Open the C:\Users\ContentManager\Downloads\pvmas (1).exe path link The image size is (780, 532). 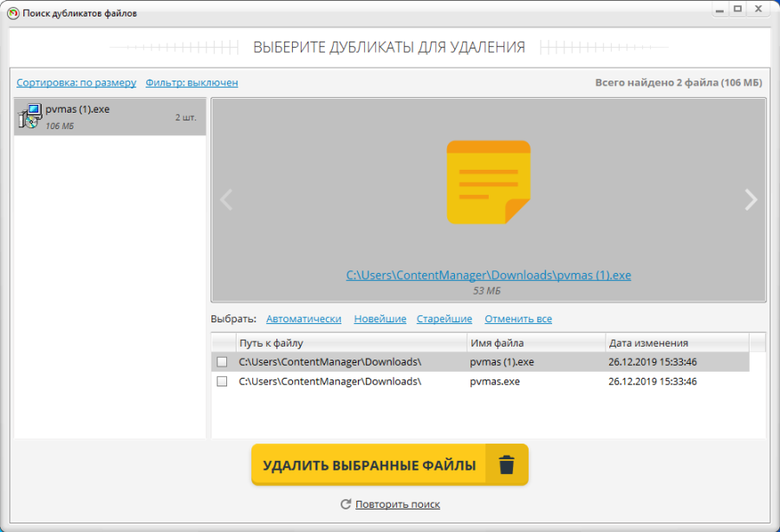488,276
